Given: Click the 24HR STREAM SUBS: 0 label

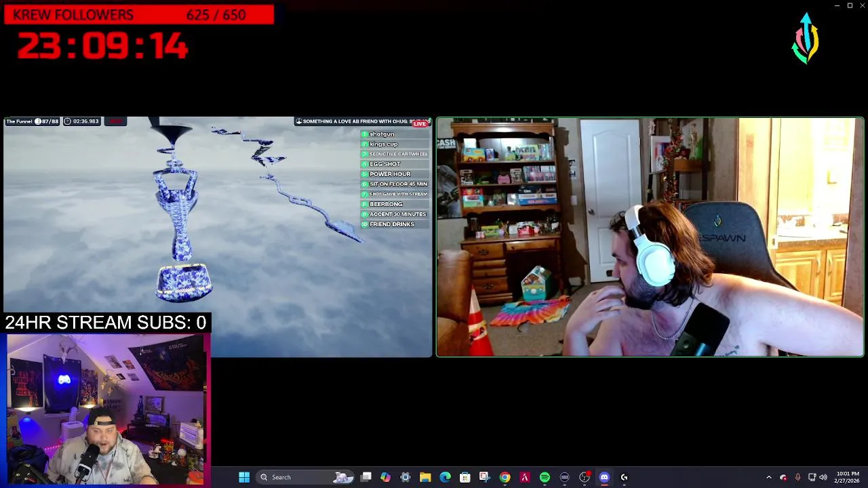Looking at the screenshot, I should (106, 323).
